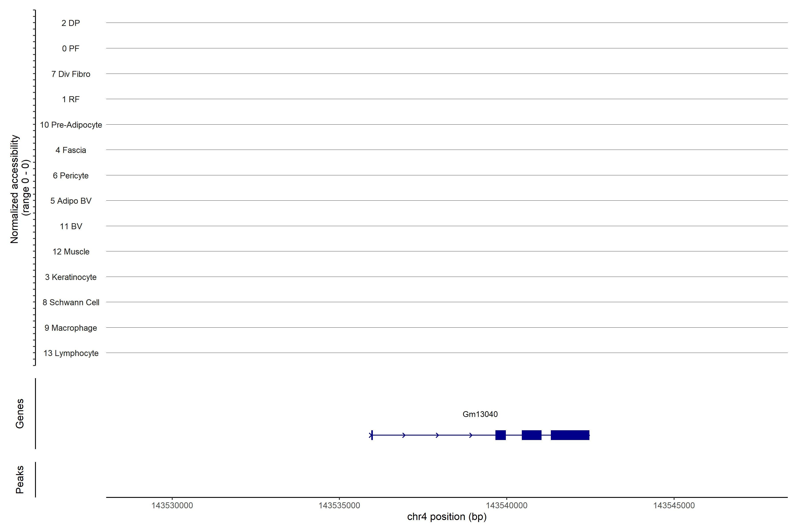Click the Gm13040 transcription start marker
Image resolution: width=798 pixels, height=532 pixels.
(x=372, y=435)
